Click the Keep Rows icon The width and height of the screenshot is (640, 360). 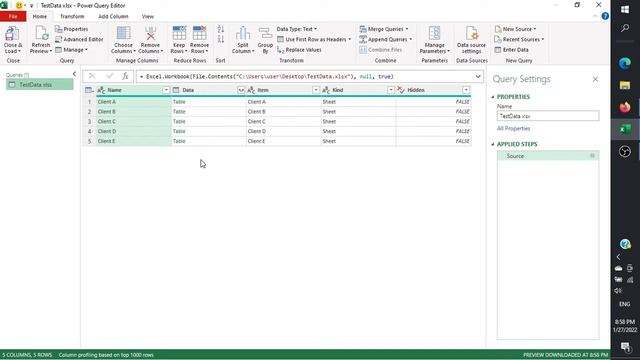point(179,33)
